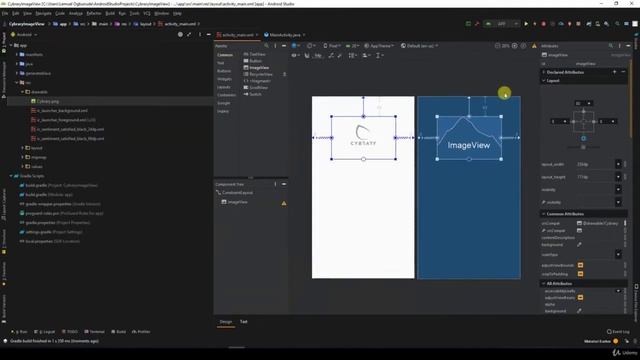Open the File menu
The image size is (640, 360).
pos(5,13)
